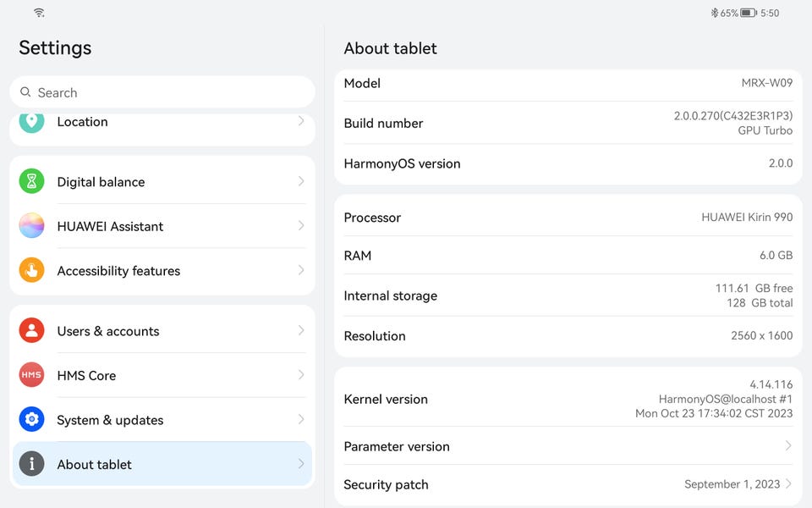
Task: Tap the Users & accounts person icon
Action: (x=31, y=330)
